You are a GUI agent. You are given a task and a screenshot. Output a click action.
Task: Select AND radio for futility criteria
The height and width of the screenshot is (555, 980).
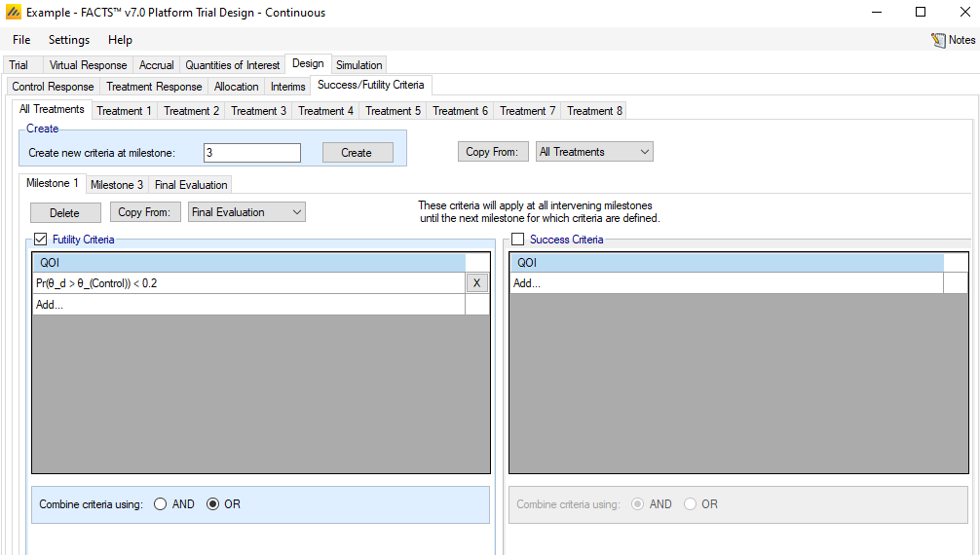(161, 504)
